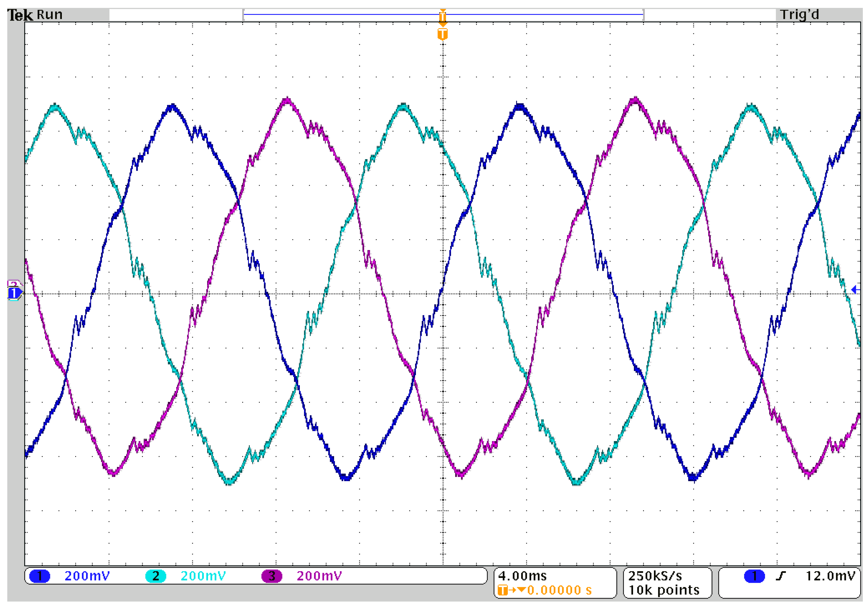Click the channel 2 cyan badge
The width and height of the screenshot is (868, 607).
point(155,576)
